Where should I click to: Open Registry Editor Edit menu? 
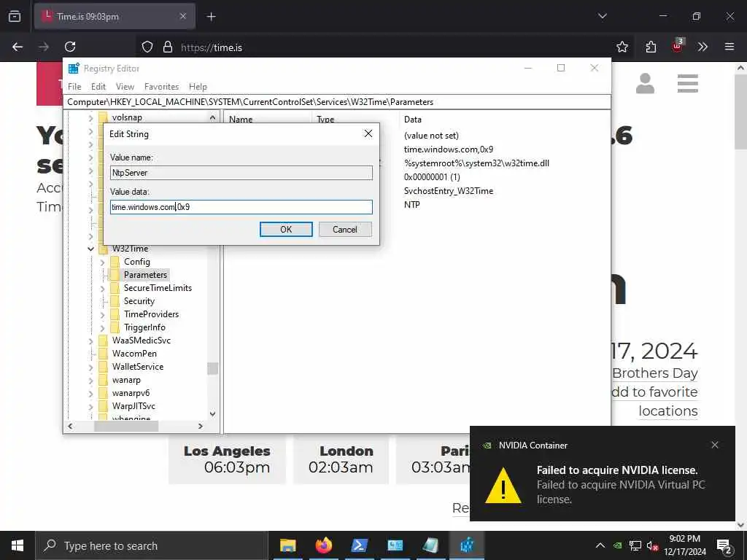click(x=98, y=87)
